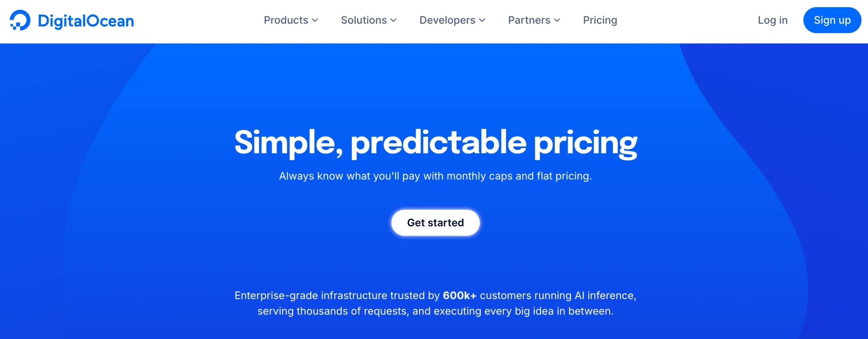Expand the Products chevron arrow
This screenshot has width=868, height=339.
click(315, 21)
